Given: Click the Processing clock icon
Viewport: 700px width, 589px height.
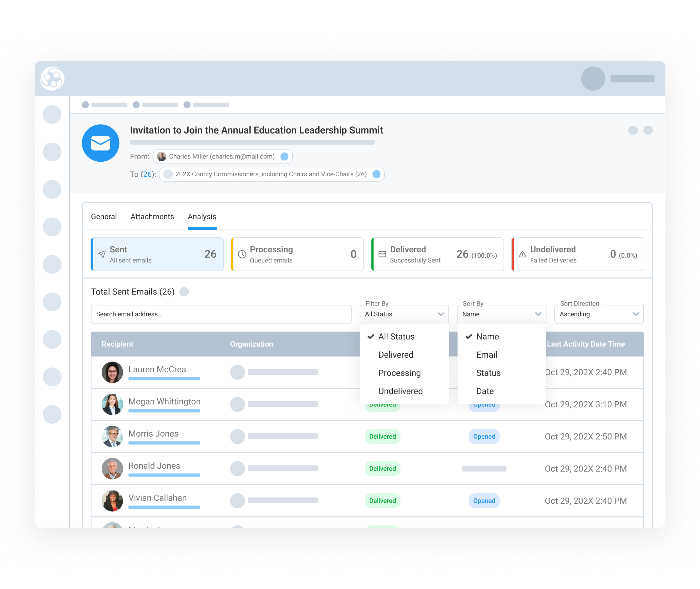Looking at the screenshot, I should [242, 254].
